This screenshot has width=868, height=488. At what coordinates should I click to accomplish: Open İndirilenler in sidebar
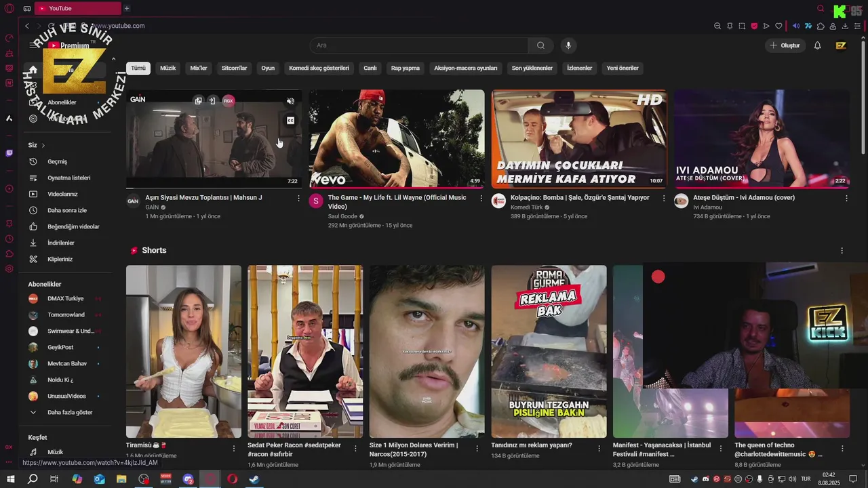[66, 243]
